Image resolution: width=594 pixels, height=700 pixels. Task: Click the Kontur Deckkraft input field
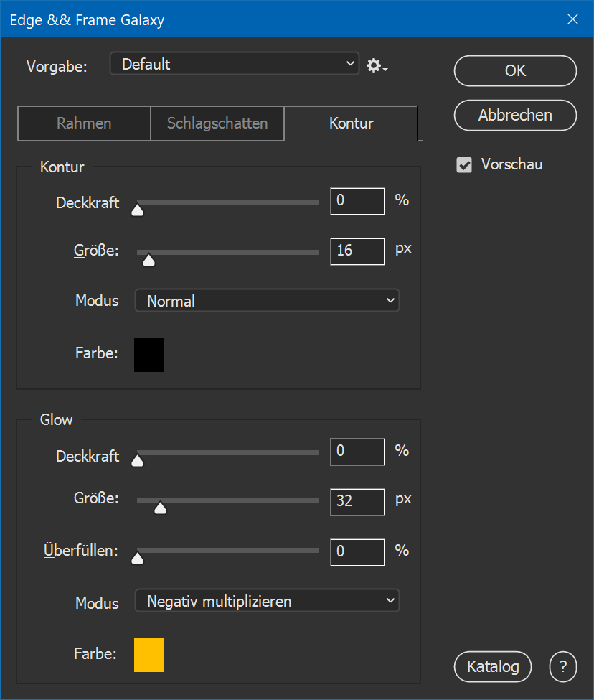click(x=357, y=201)
